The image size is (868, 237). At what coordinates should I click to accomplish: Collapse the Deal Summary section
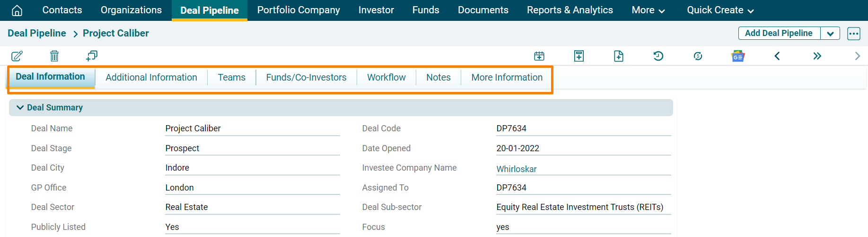pos(20,108)
